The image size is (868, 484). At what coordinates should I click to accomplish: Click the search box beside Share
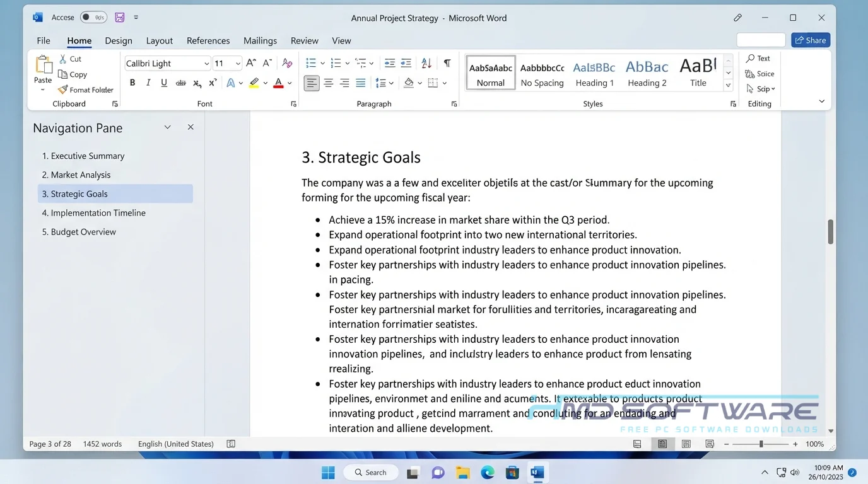click(761, 40)
